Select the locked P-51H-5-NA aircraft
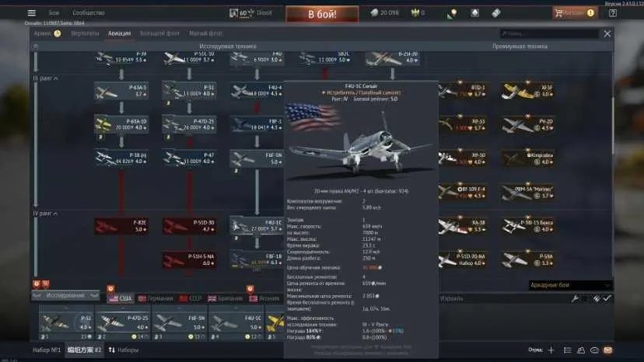This screenshot has width=644, height=362. 189,259
